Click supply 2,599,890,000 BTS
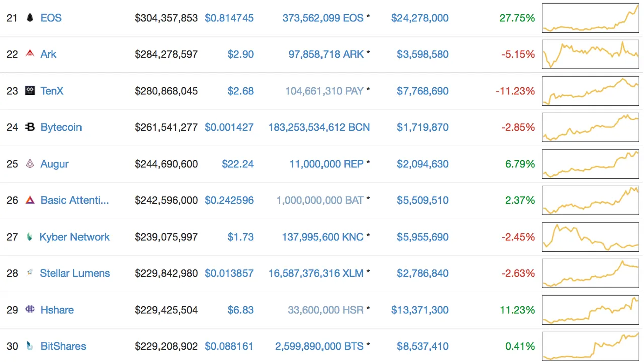This screenshot has width=644, height=363. coord(319,346)
